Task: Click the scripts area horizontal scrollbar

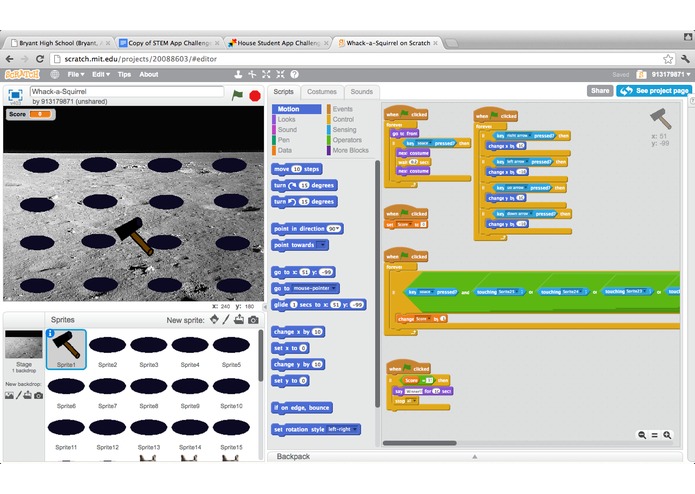Action: [x=419, y=443]
